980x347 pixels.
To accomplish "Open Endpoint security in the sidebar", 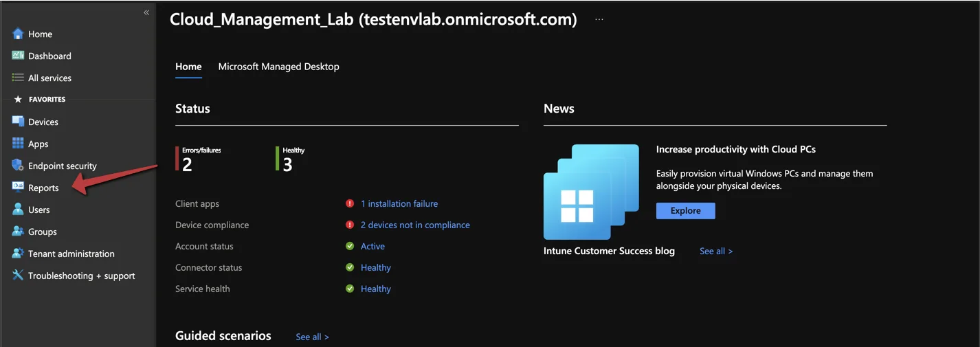I will 63,166.
